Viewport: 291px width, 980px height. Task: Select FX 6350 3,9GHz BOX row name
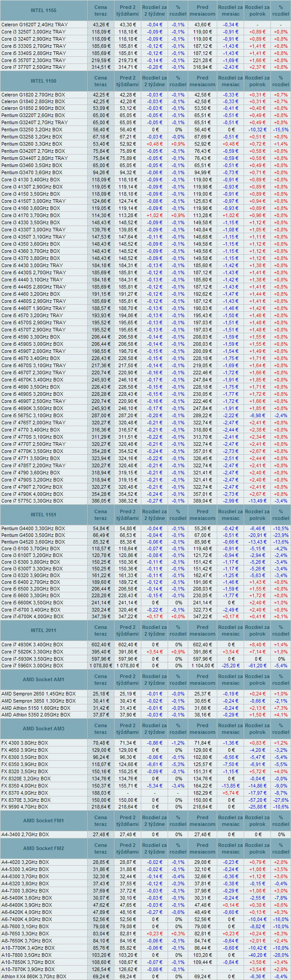tap(25, 764)
